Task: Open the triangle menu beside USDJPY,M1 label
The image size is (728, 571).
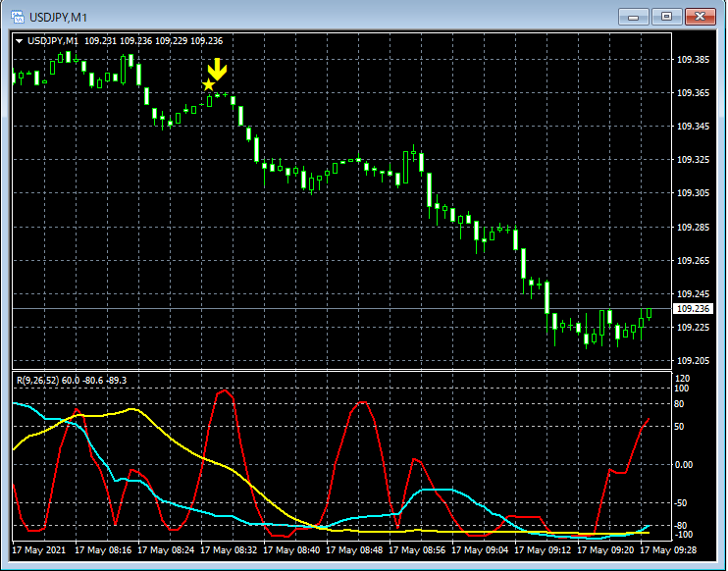Action: tap(19, 41)
